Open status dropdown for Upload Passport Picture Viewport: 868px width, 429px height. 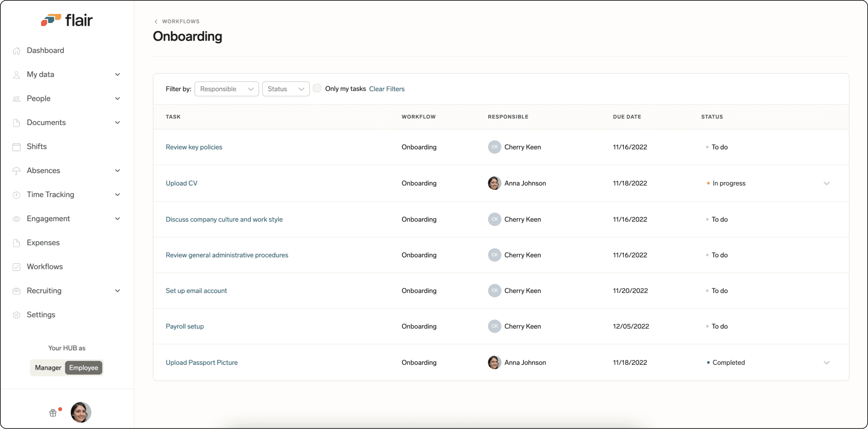point(826,363)
